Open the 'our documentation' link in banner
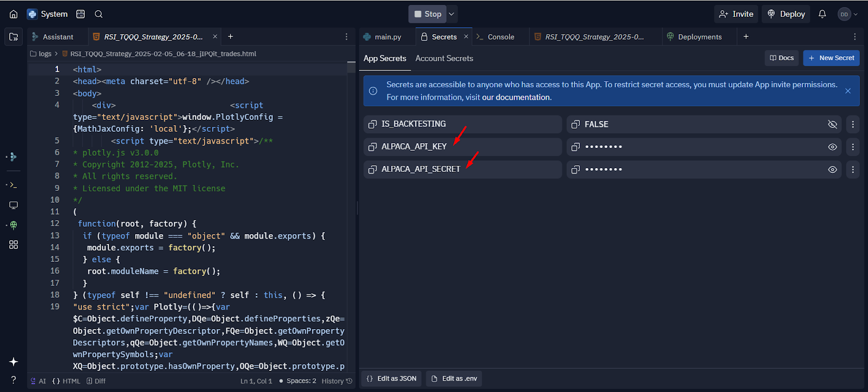Image resolution: width=868 pixels, height=392 pixels. point(517,98)
